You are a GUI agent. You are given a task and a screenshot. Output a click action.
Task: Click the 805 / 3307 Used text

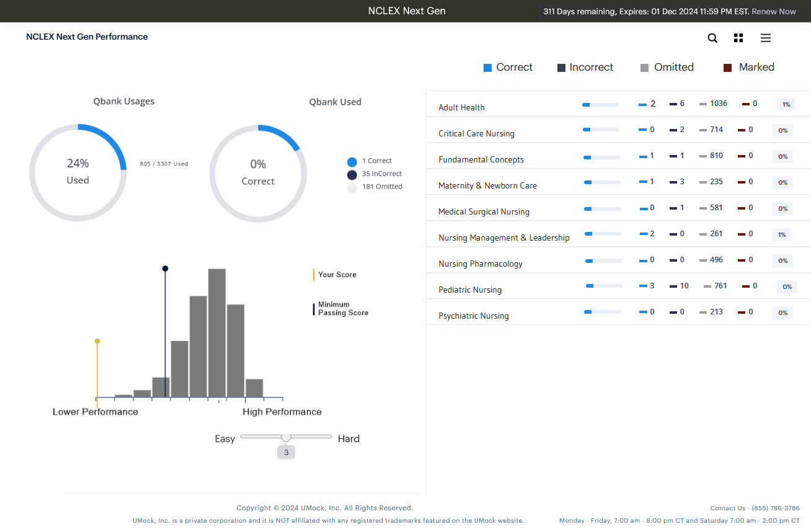point(164,164)
